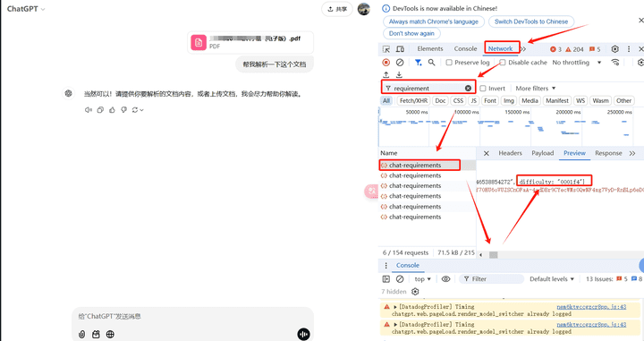Select the JS type filter
The width and height of the screenshot is (644, 341).
(x=473, y=100)
